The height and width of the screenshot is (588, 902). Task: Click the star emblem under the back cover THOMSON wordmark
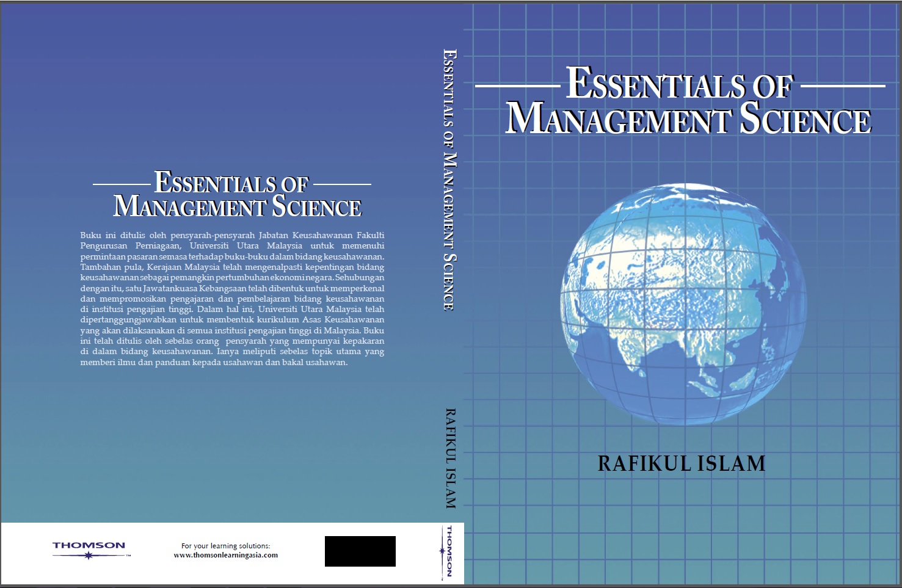89,556
